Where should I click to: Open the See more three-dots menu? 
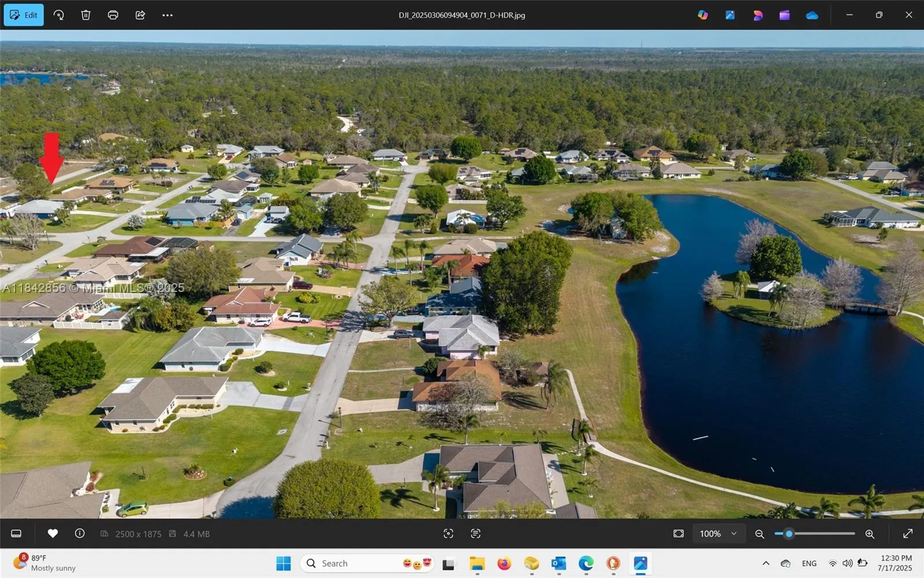167,15
